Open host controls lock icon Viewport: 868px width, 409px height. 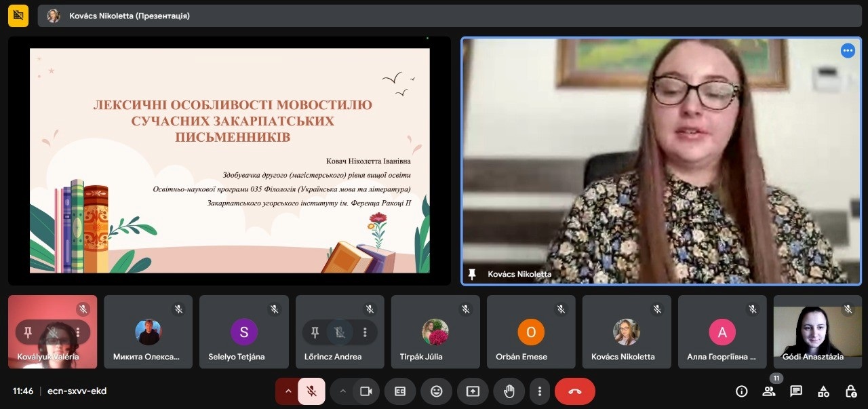(x=850, y=391)
